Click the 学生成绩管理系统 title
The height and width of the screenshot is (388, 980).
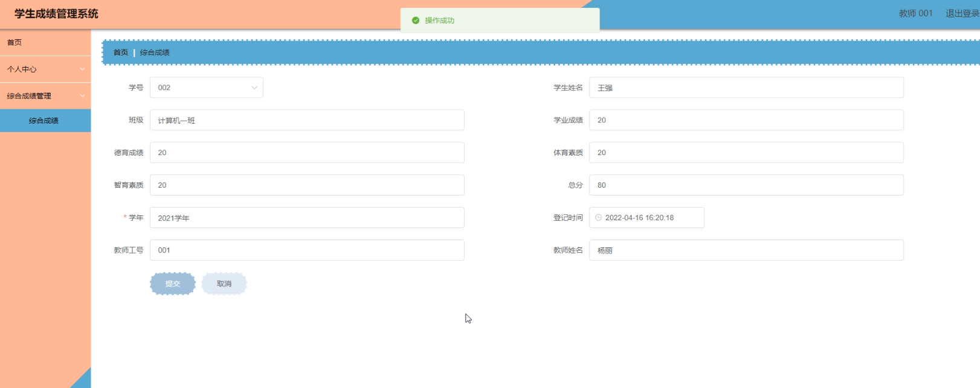coord(56,14)
